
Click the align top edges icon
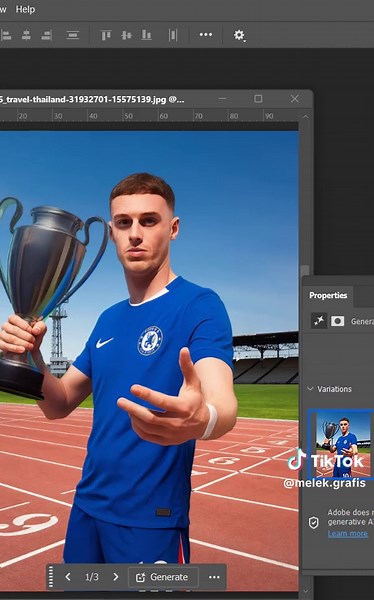coord(106,35)
